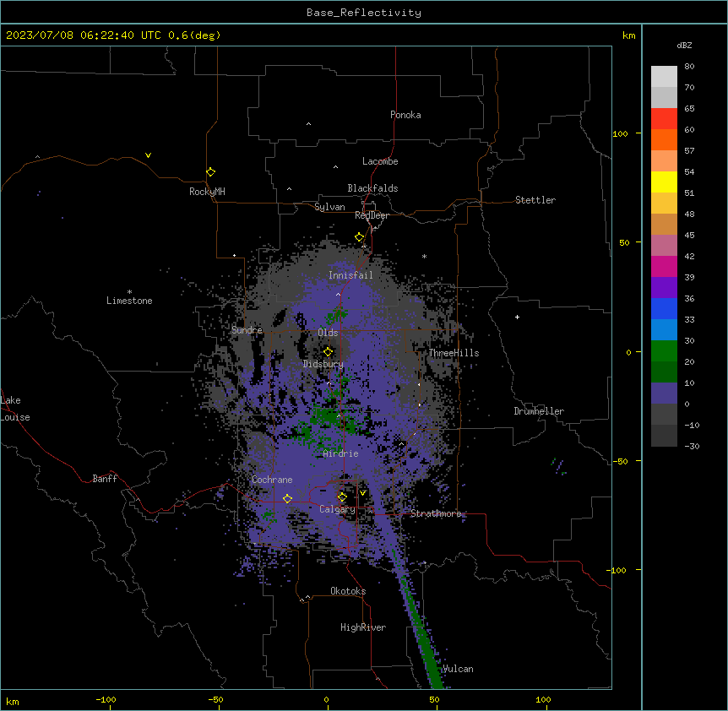Image resolution: width=728 pixels, height=711 pixels.
Task: Click the yellow marker south of RedDeer
Action: [359, 237]
